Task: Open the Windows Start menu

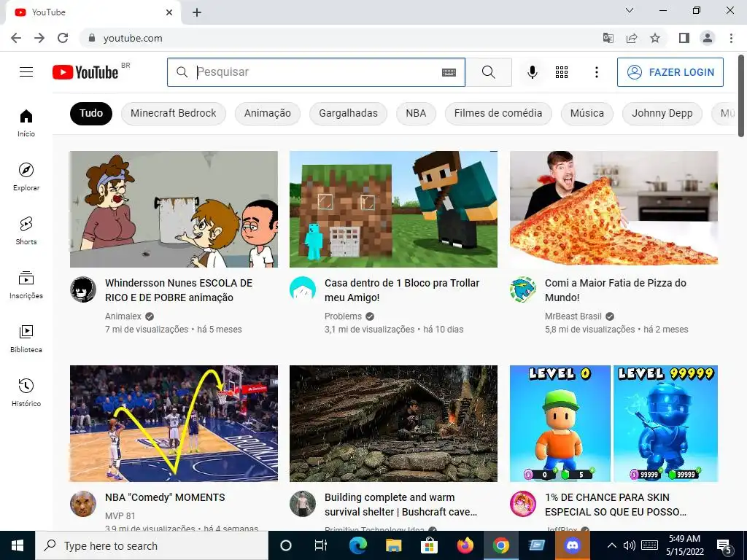Action: point(18,545)
